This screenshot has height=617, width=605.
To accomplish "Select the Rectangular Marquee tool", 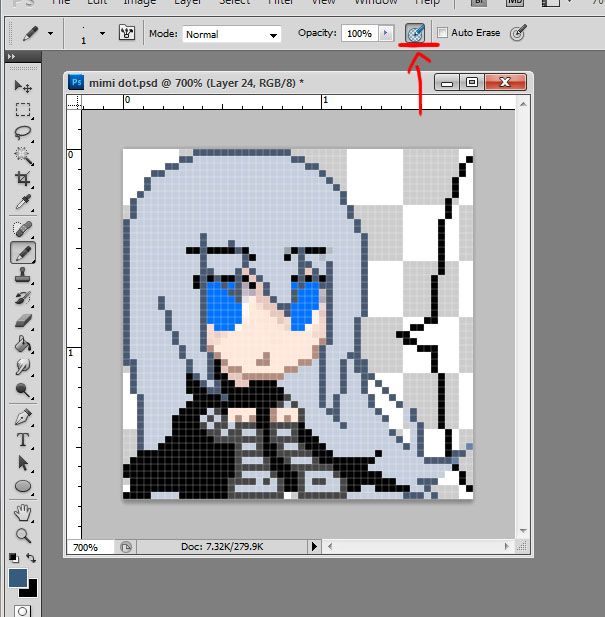I will [x=22, y=109].
